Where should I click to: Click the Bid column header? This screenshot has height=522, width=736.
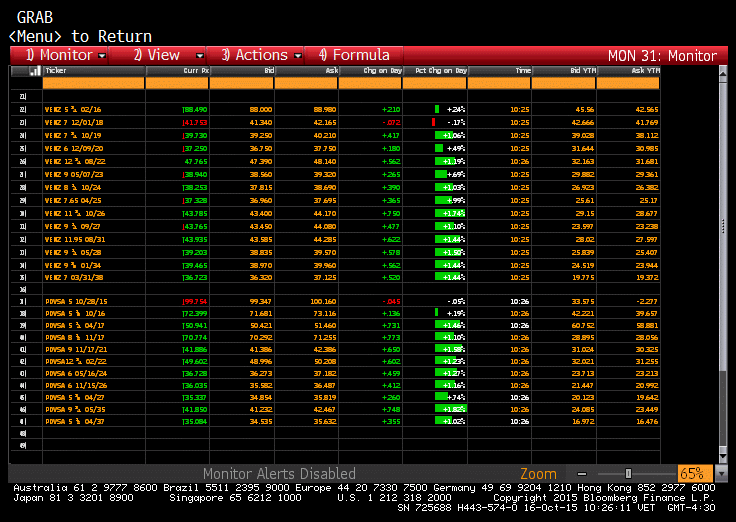[x=242, y=71]
